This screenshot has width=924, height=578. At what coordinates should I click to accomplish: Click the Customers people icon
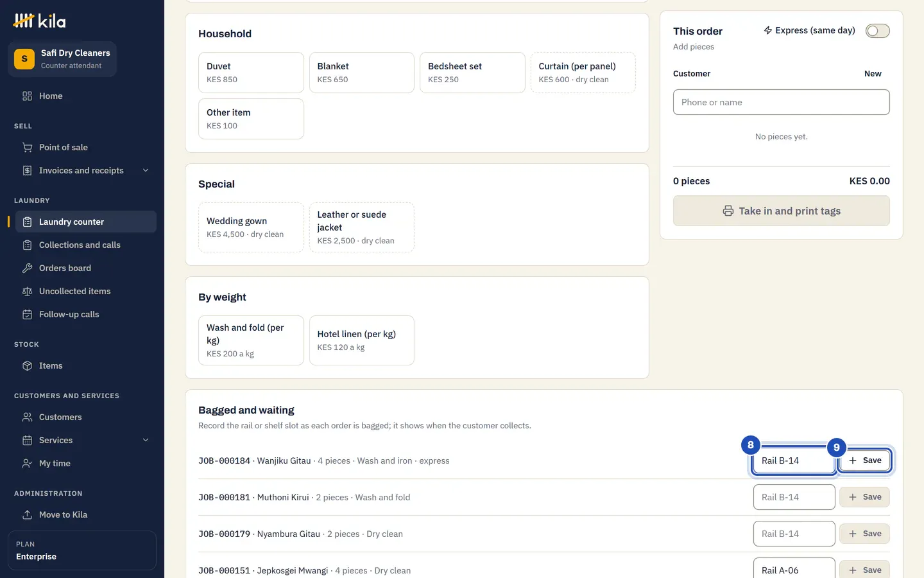27,417
